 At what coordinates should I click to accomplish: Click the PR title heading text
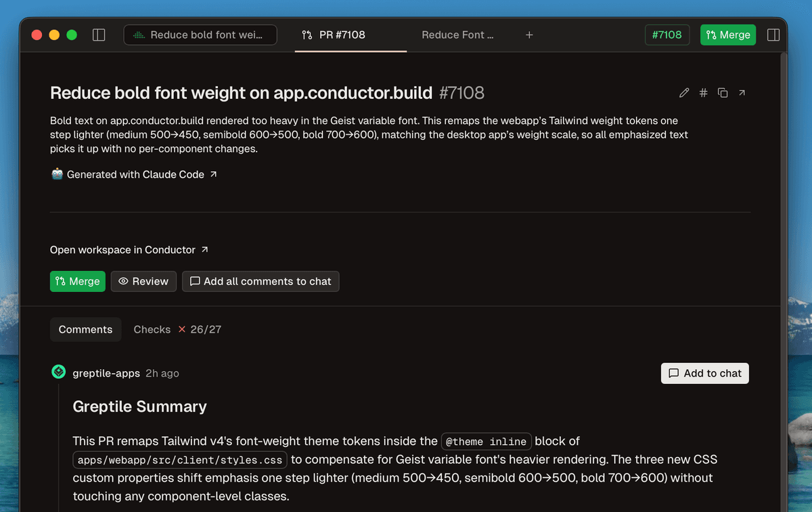point(241,93)
